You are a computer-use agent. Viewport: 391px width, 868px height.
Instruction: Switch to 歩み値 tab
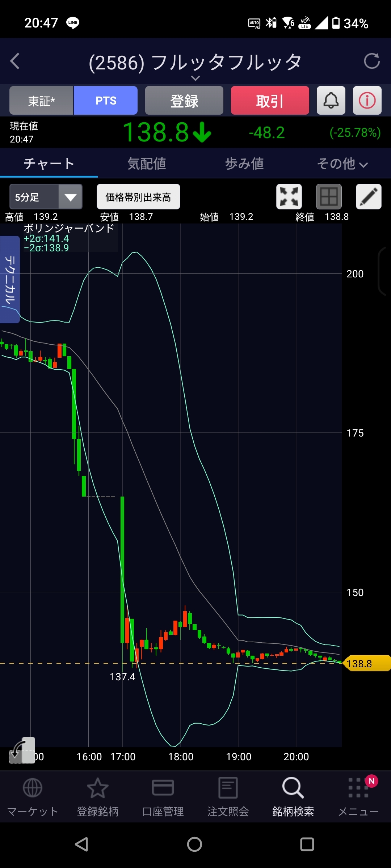pos(244,164)
